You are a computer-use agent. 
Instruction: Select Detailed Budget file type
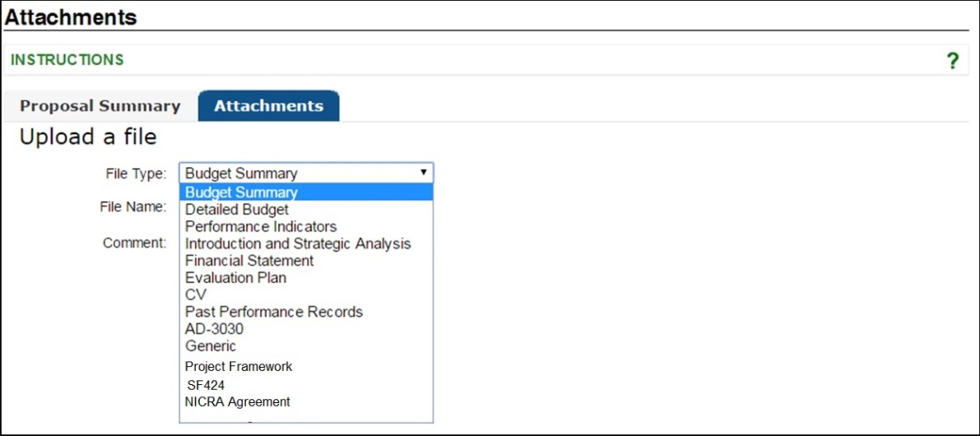point(237,210)
